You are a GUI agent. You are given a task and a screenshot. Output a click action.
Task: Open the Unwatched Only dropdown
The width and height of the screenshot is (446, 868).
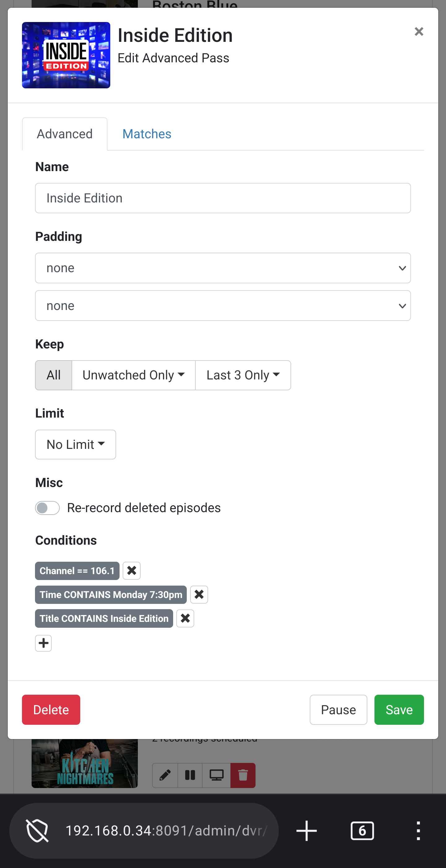tap(133, 375)
